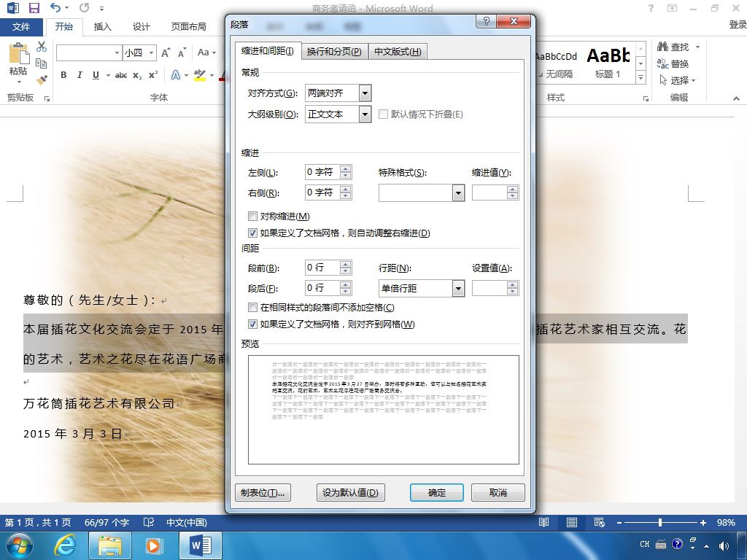Click the Cut scissors icon
The height and width of the screenshot is (560, 747).
(42, 46)
